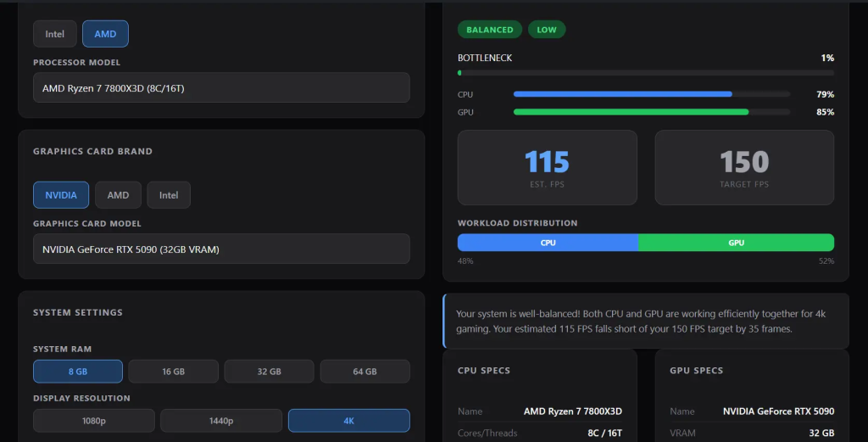Screen dimensions: 868x442
Task: Click the CPU segment of workload distribution
Action: point(548,243)
